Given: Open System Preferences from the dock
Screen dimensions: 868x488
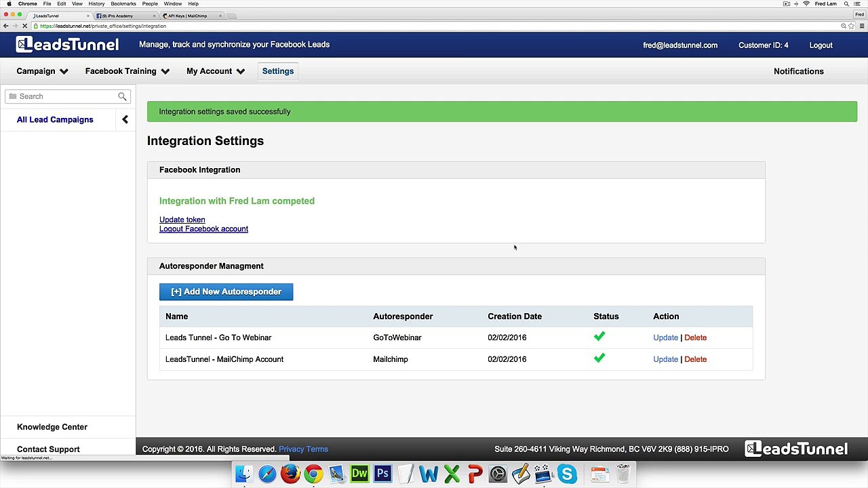Looking at the screenshot, I should 498,474.
